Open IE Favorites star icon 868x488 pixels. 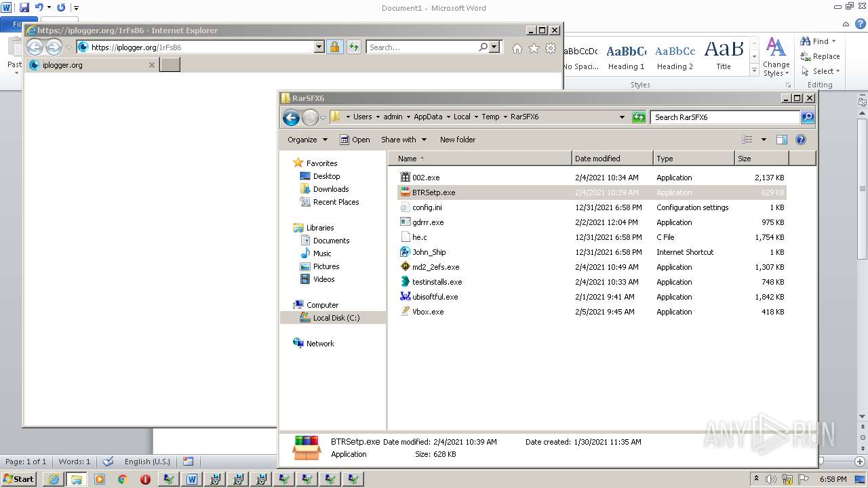point(534,48)
